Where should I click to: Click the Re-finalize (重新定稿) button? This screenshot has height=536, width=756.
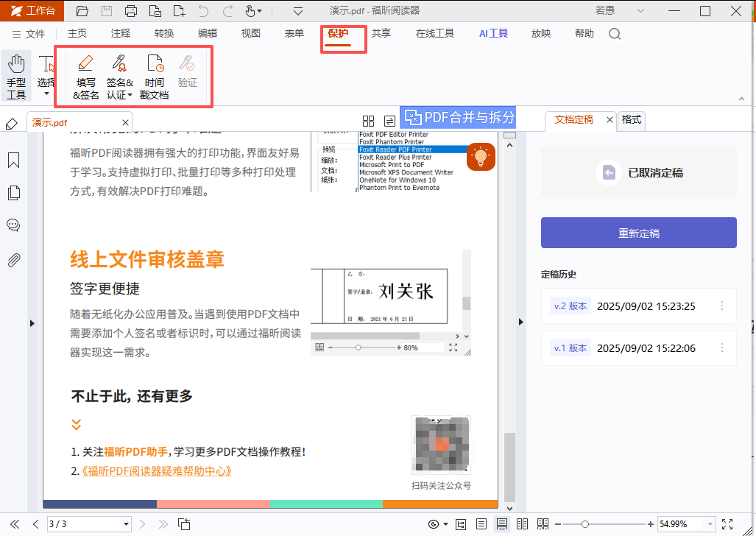(638, 233)
